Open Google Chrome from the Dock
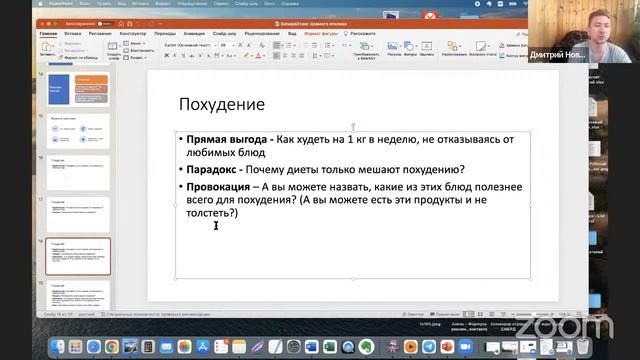The image size is (640, 360). pos(111,347)
